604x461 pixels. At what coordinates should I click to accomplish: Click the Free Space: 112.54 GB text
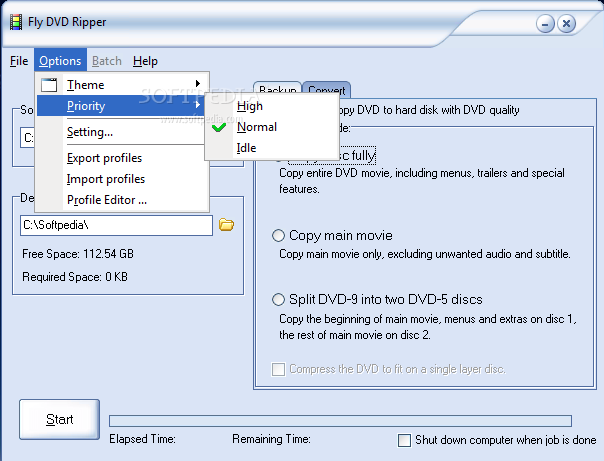point(78,254)
